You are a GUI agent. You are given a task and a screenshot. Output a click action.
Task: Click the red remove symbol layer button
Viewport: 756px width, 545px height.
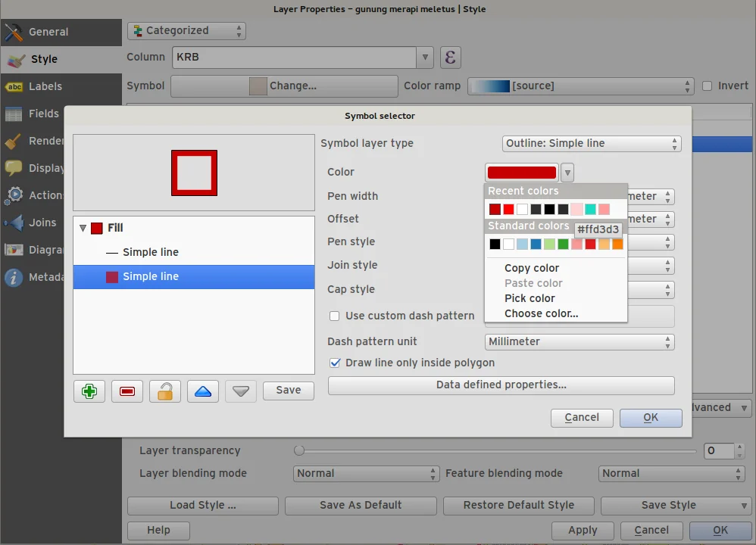127,391
